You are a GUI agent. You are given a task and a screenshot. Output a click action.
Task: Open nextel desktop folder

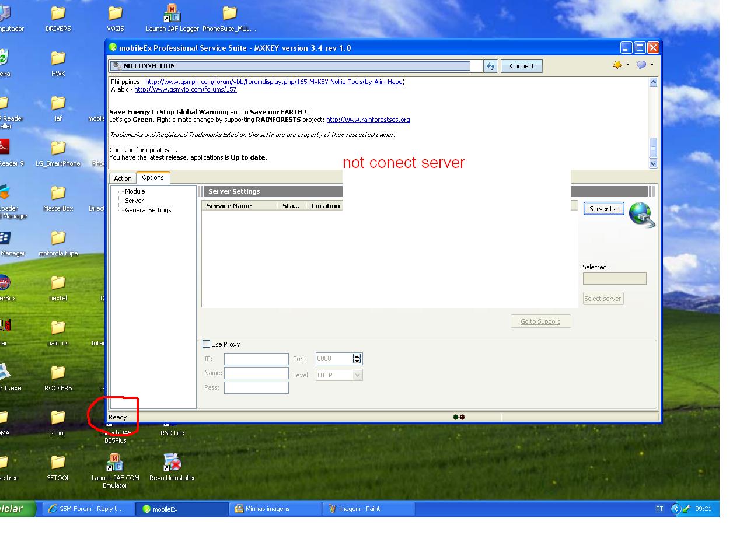click(x=58, y=288)
